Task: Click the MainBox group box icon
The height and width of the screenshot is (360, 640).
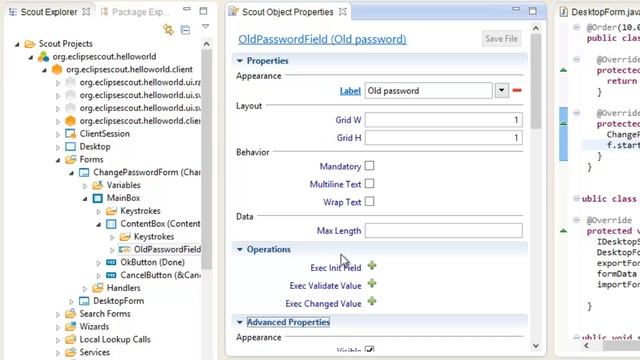Action: pos(98,198)
